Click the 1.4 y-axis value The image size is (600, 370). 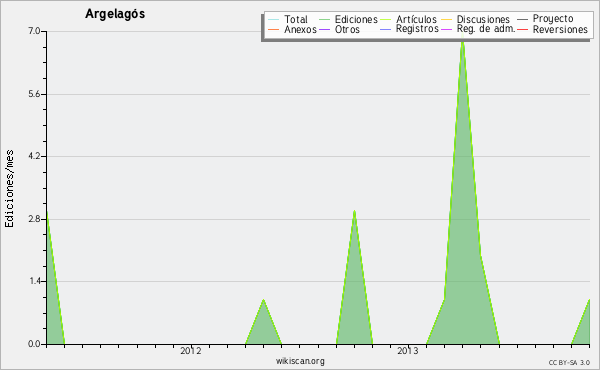pos(34,281)
